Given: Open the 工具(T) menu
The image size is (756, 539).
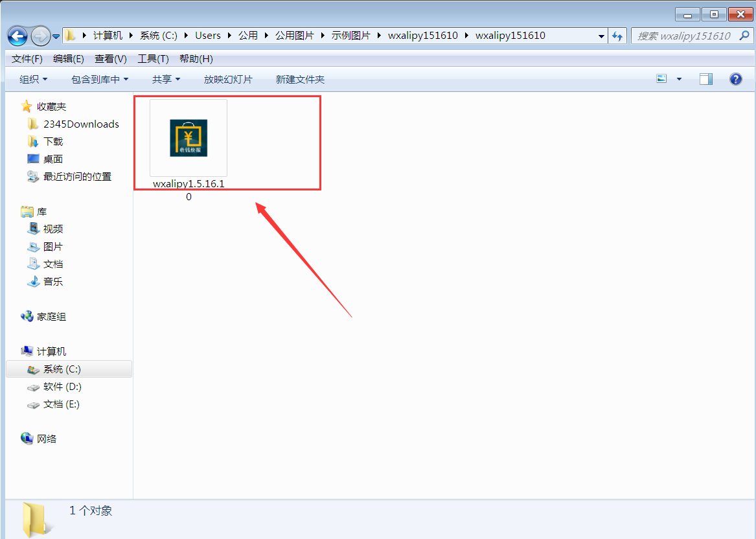Looking at the screenshot, I should point(153,59).
